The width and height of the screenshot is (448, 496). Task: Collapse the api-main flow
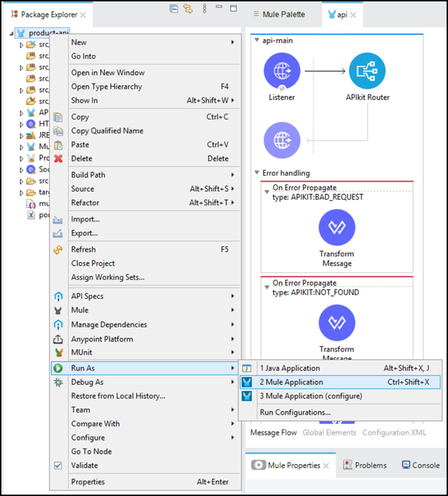tap(257, 40)
